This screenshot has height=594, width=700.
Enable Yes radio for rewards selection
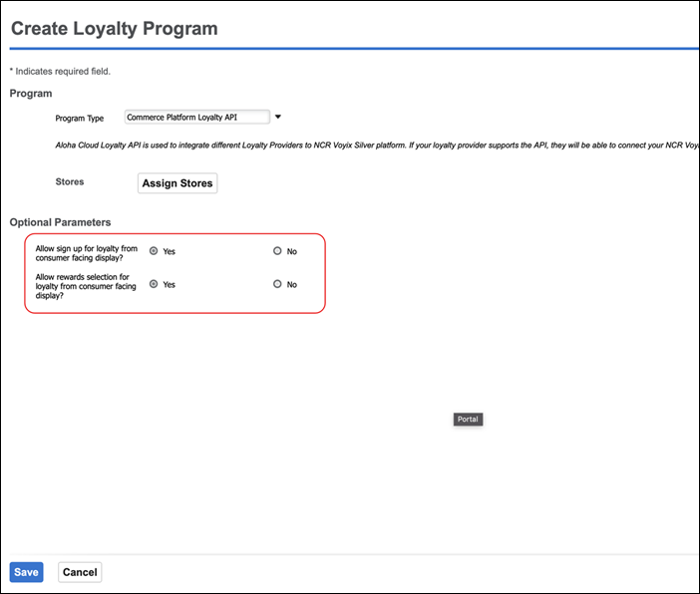coord(154,284)
